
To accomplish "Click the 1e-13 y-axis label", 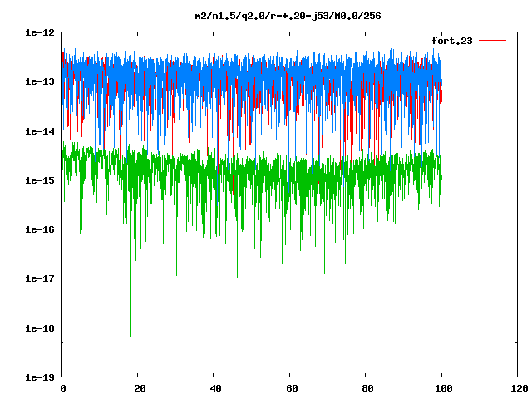I will coord(40,81).
